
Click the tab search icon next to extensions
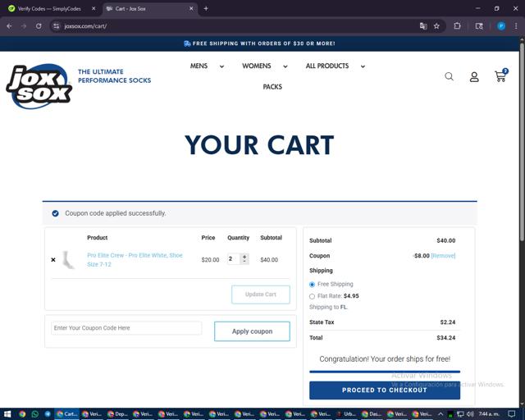pyautogui.click(x=479, y=26)
